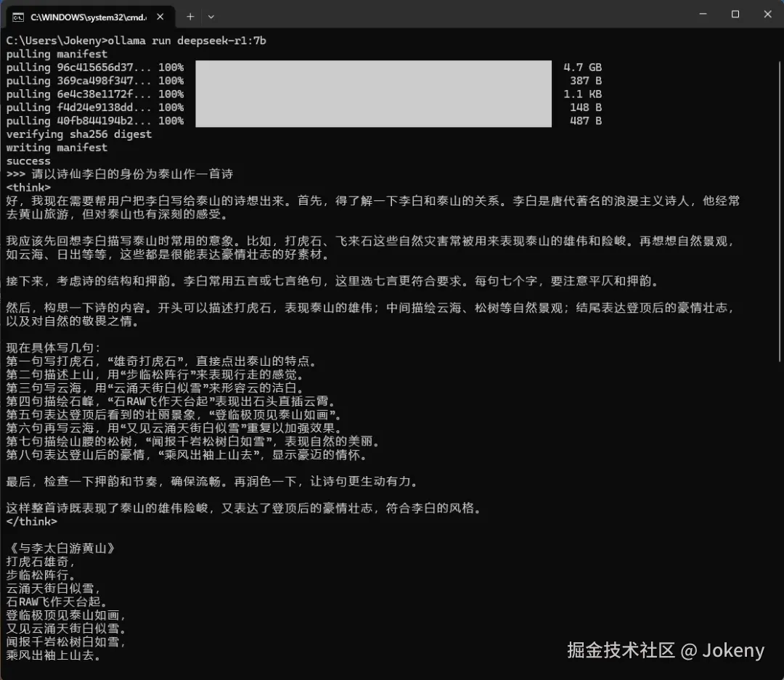Viewport: 784px width, 680px height.
Task: Click the poem line 闻报千岩松树白如雪
Action: (x=65, y=642)
